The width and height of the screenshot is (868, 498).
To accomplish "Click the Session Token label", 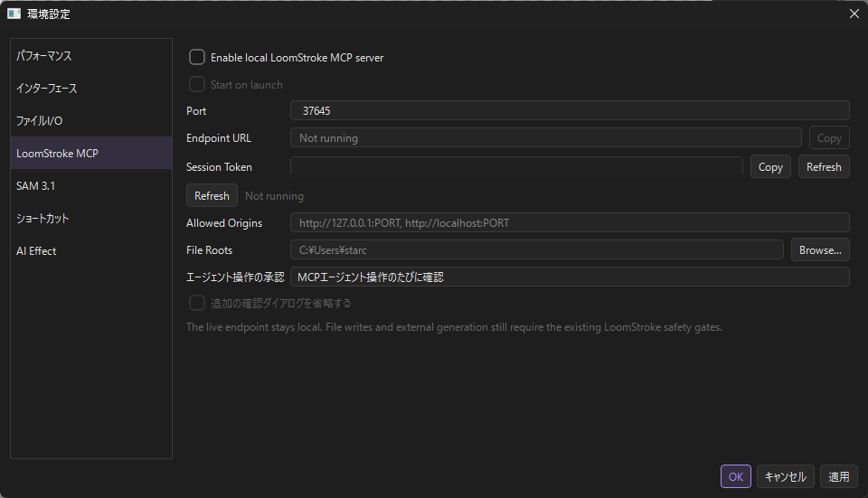I will click(x=219, y=166).
